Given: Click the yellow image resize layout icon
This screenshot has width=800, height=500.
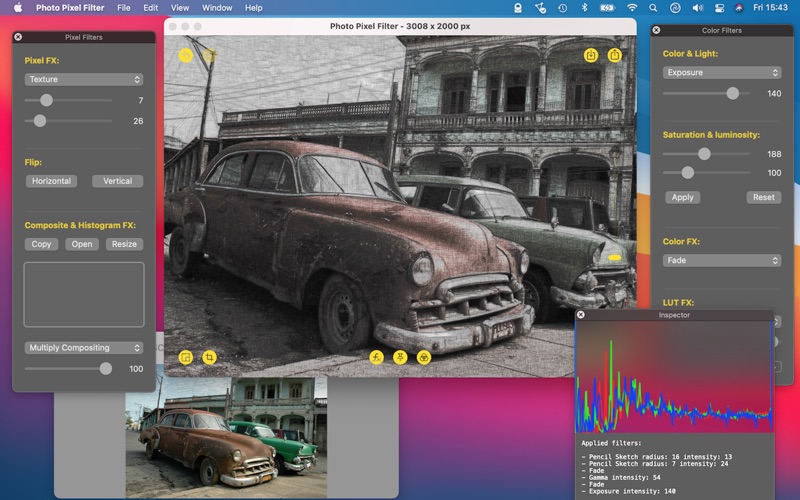Looking at the screenshot, I should 186,357.
